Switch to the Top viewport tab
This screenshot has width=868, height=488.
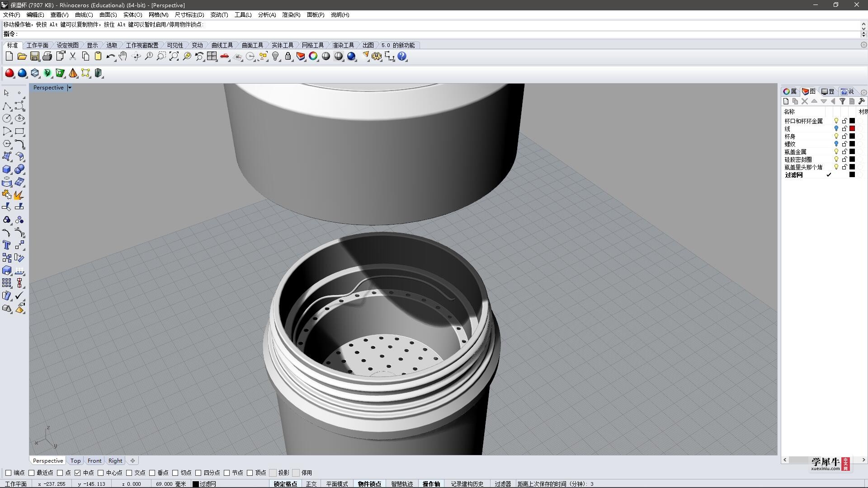[75, 461]
